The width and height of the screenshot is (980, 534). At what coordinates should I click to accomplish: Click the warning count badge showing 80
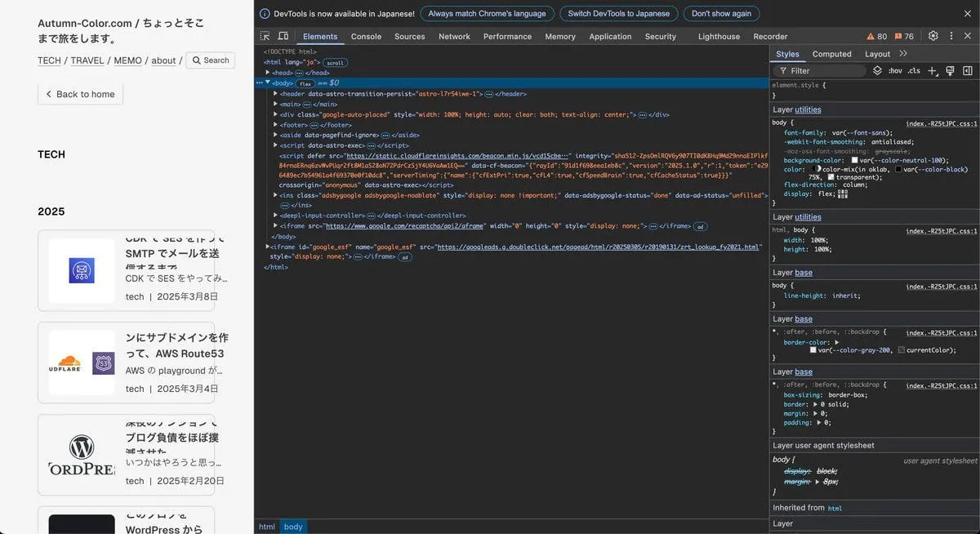coord(877,36)
